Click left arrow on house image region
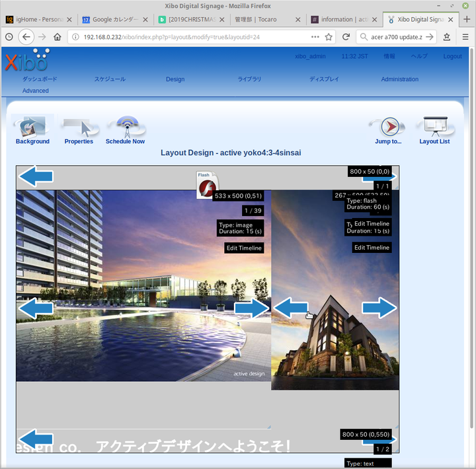Image resolution: width=476 pixels, height=469 pixels. tap(291, 308)
